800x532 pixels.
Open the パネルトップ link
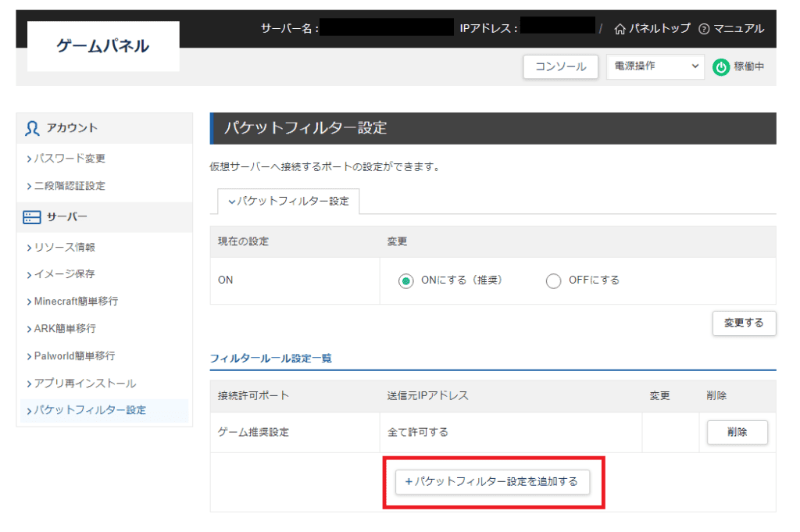659,29
